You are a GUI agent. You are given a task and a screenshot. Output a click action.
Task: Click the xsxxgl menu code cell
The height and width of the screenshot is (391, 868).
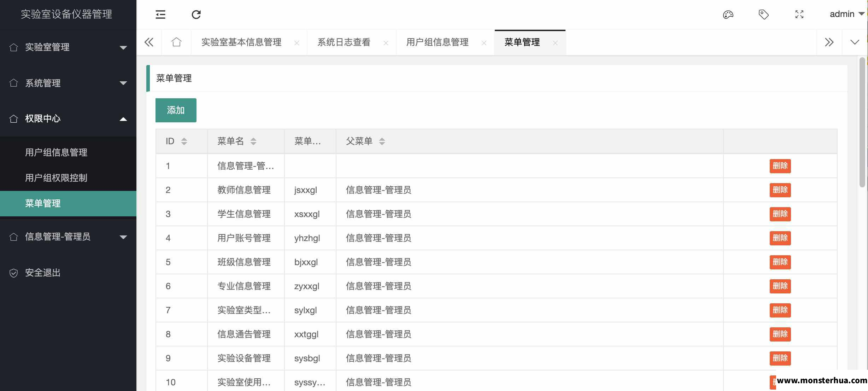[x=310, y=214]
